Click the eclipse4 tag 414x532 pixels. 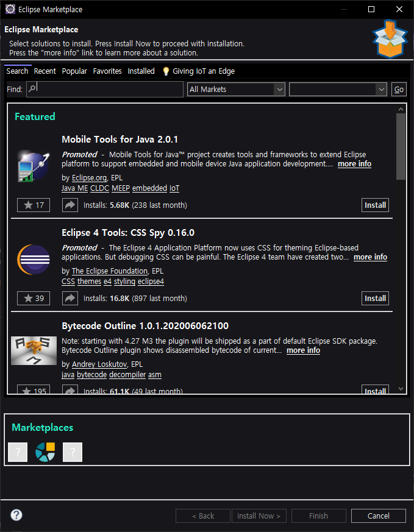coord(151,282)
